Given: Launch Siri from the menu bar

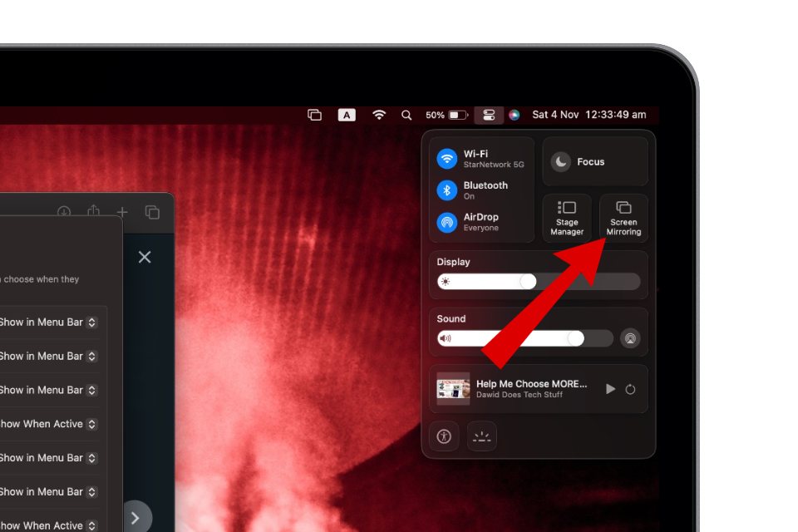Looking at the screenshot, I should tap(514, 115).
